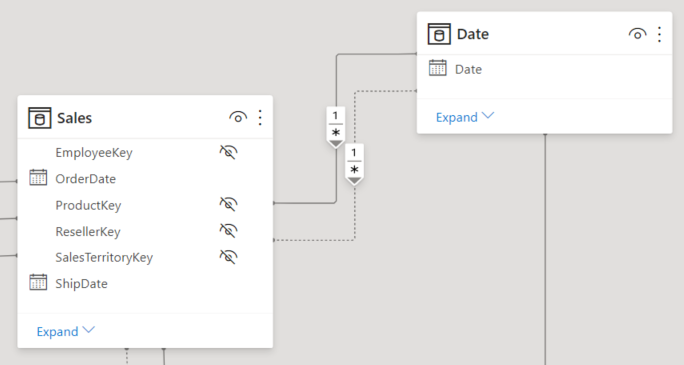Viewport: 684px width, 365px height.
Task: Open the Sales table more options menu
Action: pyautogui.click(x=260, y=118)
